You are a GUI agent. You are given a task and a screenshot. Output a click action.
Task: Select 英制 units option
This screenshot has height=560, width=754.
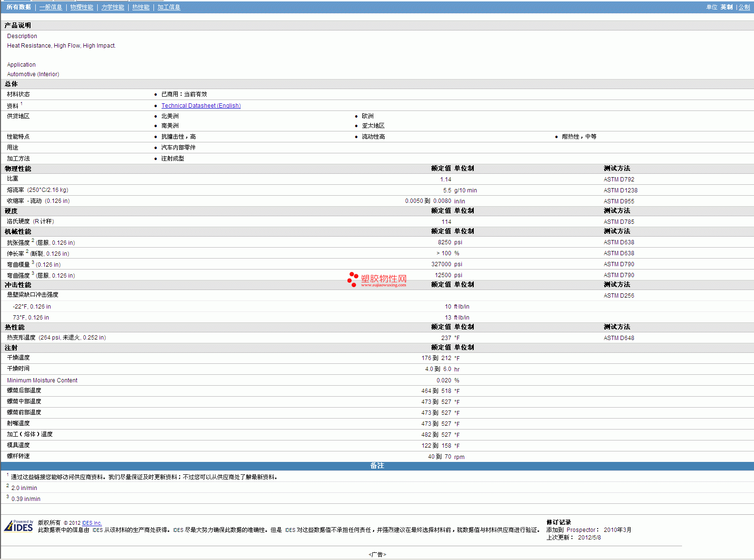click(x=726, y=7)
